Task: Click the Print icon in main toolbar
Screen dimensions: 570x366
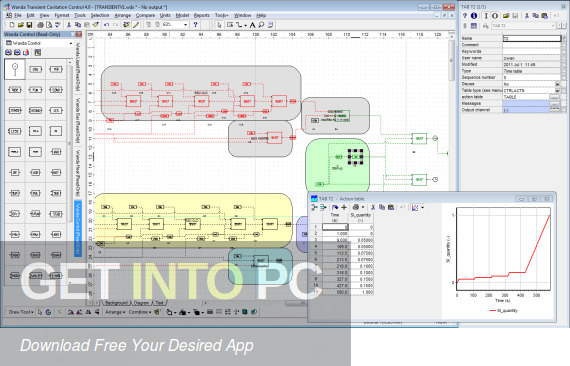Action: click(x=40, y=25)
